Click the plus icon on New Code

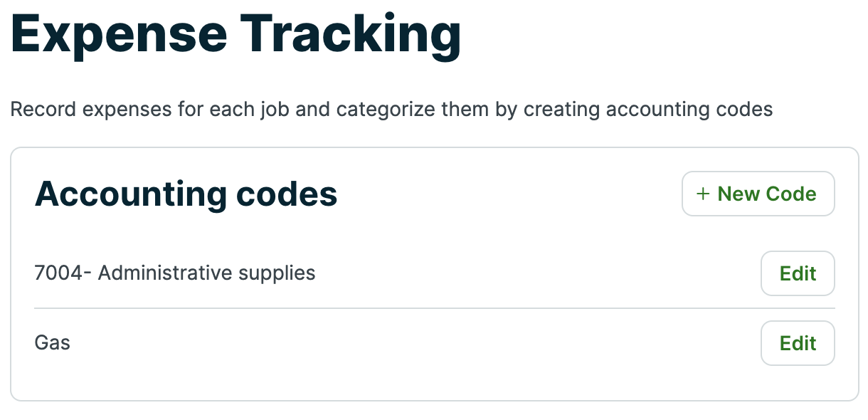coord(703,194)
